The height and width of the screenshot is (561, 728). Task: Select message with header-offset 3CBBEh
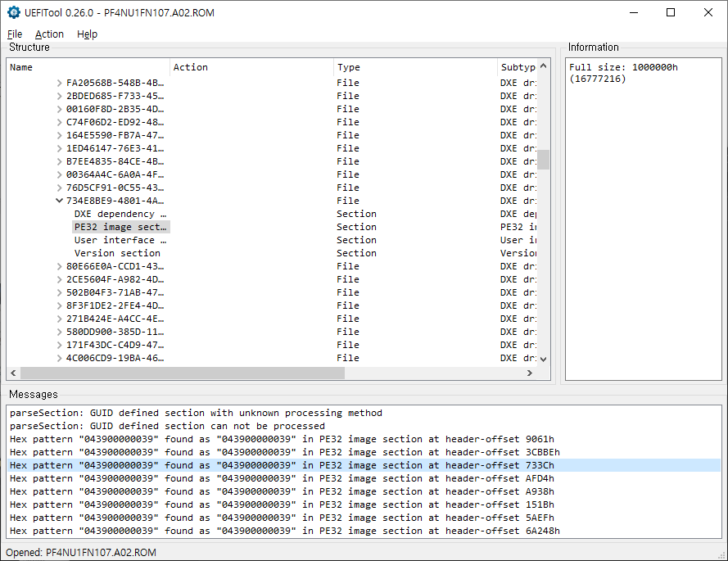coord(364,452)
